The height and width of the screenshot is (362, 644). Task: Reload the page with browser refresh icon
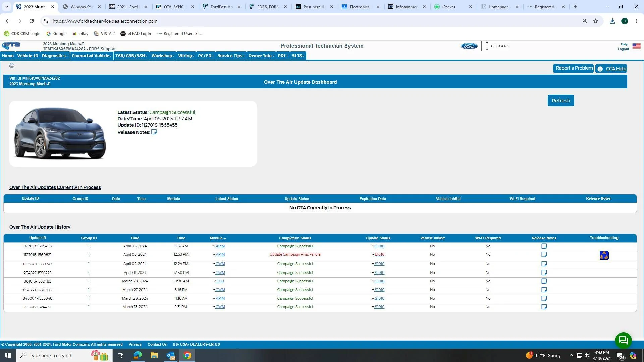pos(32,21)
